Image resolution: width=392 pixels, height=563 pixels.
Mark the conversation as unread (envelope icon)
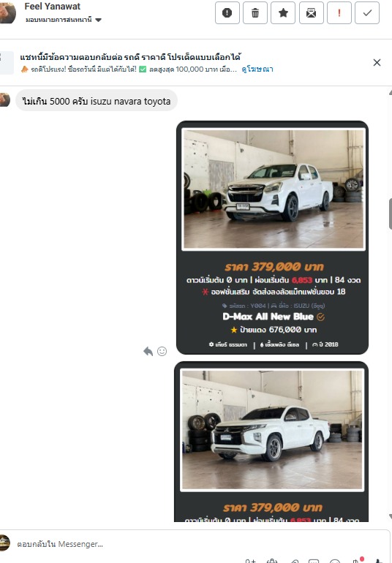(x=311, y=13)
